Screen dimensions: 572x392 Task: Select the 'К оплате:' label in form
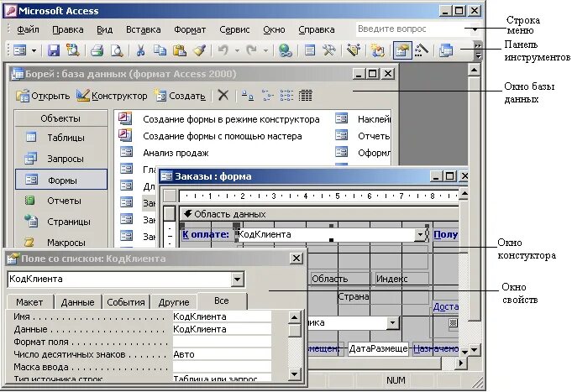[206, 234]
